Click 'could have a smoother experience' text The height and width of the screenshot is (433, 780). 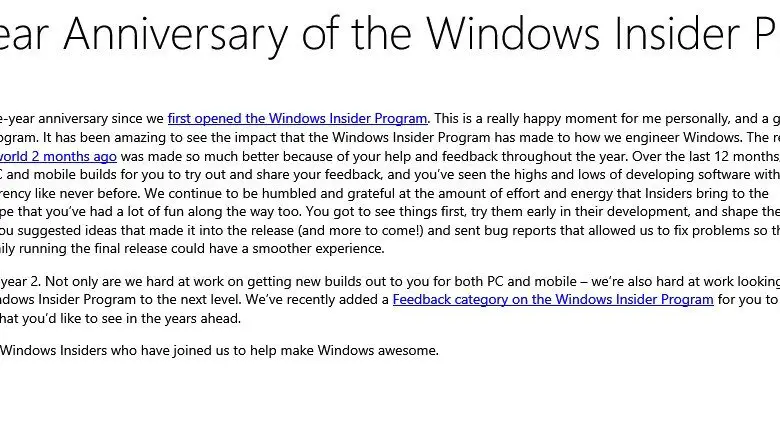(x=270, y=248)
